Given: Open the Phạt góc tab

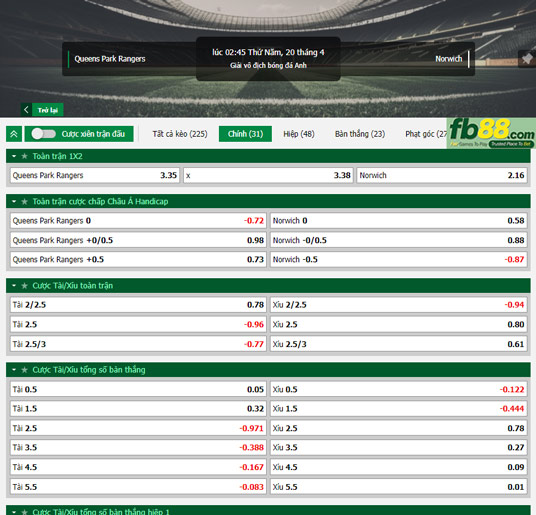Looking at the screenshot, I should 426,134.
